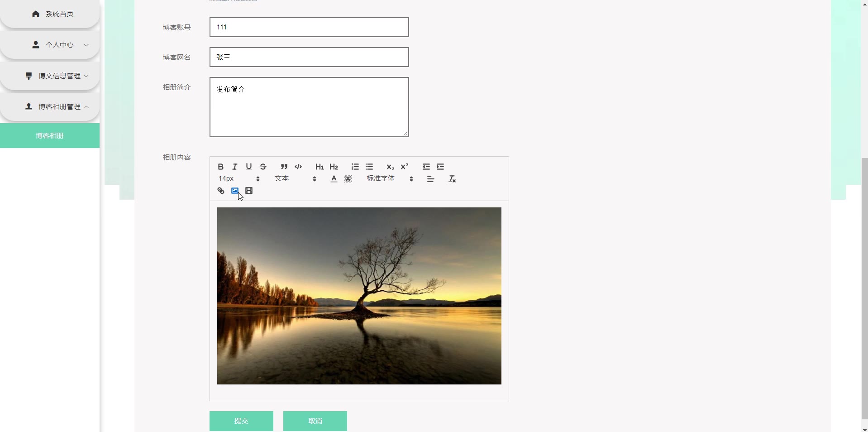The image size is (868, 432).
Task: Click the 提交 submit button
Action: 241,421
